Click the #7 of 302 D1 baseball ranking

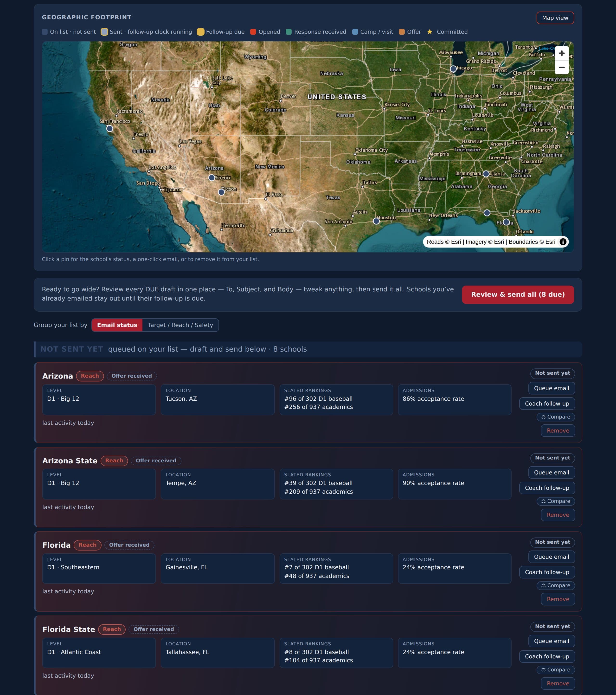[x=316, y=567]
